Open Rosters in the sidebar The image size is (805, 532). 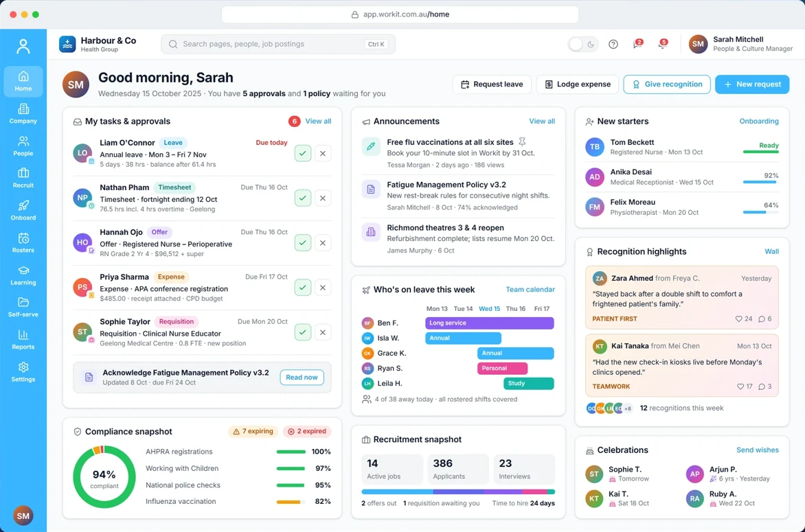(23, 242)
